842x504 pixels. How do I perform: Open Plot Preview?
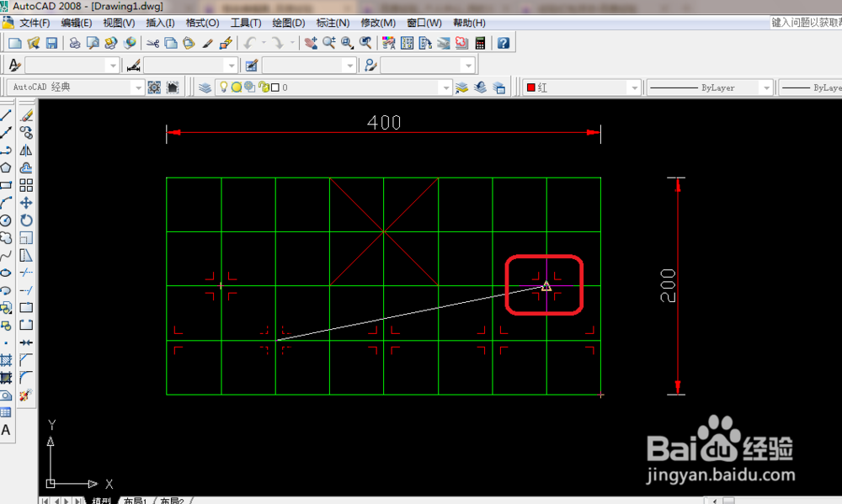click(93, 43)
